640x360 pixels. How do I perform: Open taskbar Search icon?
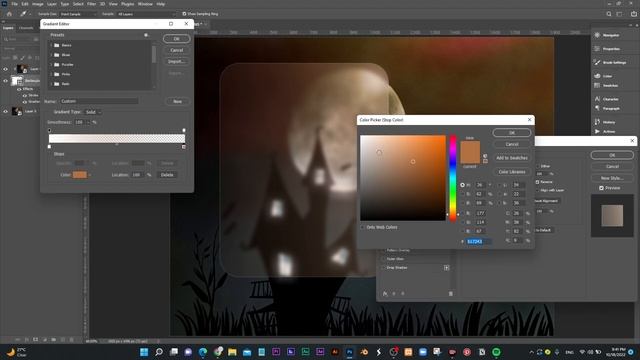pyautogui.click(x=159, y=352)
